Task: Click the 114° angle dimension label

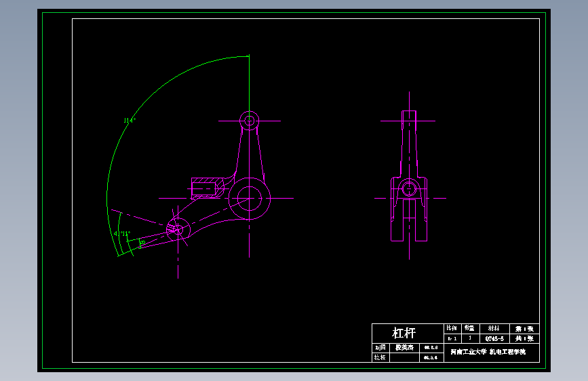Action: click(x=130, y=121)
